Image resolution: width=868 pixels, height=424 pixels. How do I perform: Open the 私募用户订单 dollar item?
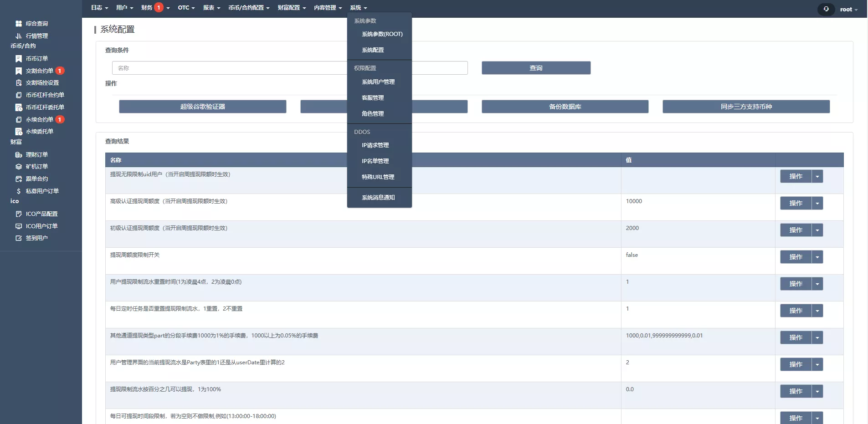[42, 191]
